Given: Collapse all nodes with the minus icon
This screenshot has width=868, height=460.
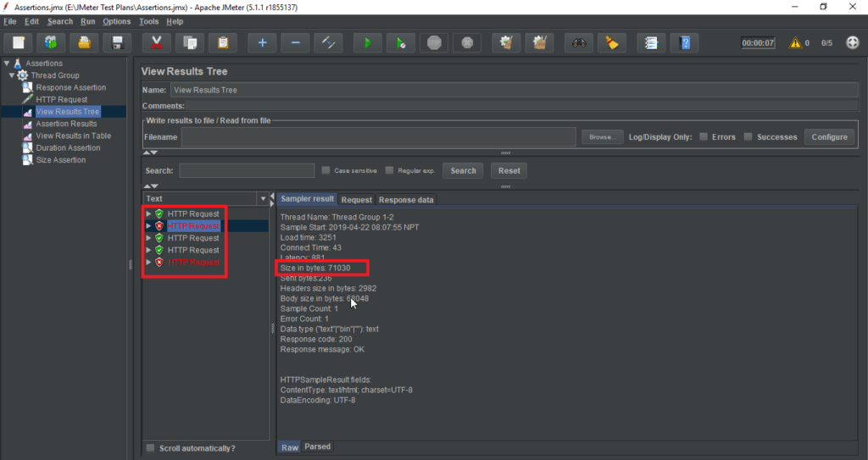Looking at the screenshot, I should pos(296,42).
